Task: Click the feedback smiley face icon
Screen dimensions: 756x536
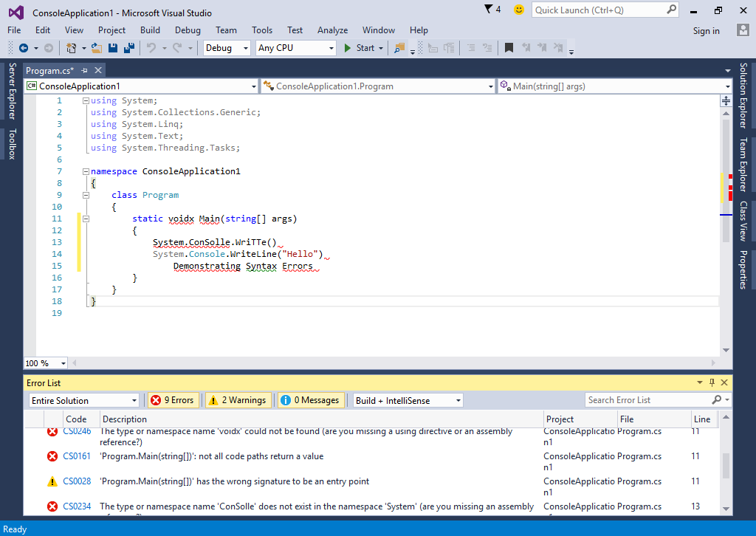Action: (519, 10)
